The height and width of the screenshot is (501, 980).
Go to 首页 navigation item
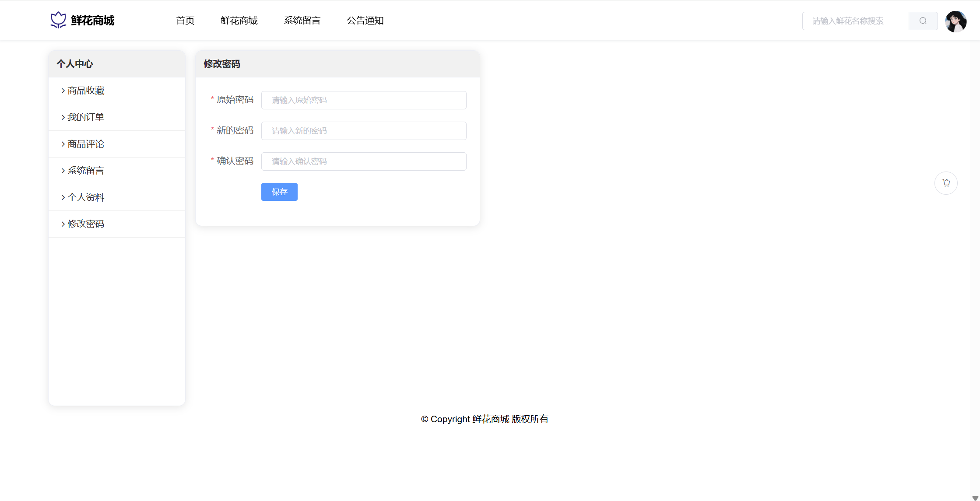click(185, 21)
